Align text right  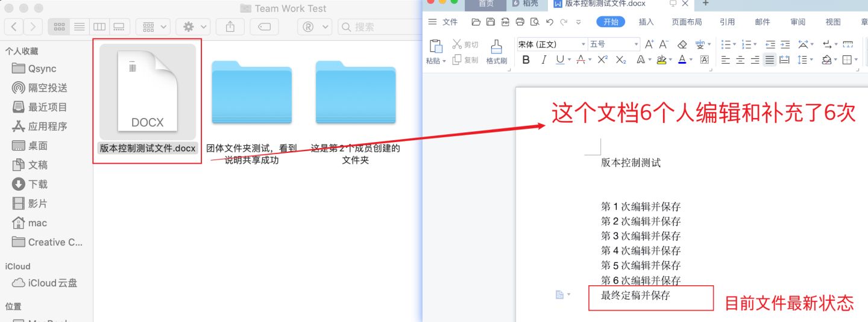[755, 60]
